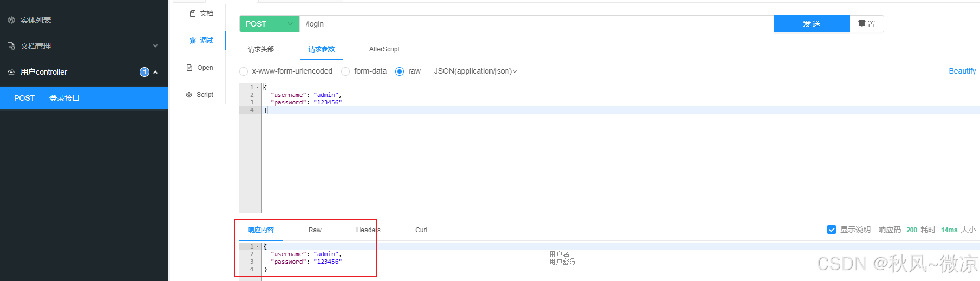Image resolution: width=980 pixels, height=281 pixels.
Task: Select raw radio option
Action: (400, 71)
